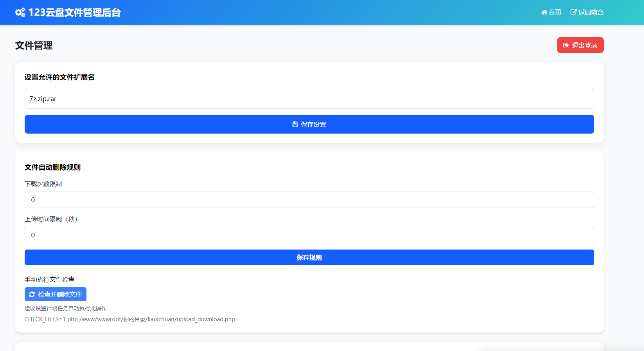Click the sign-out icon in the red button
Screen dimensions: 644x351
(566, 45)
